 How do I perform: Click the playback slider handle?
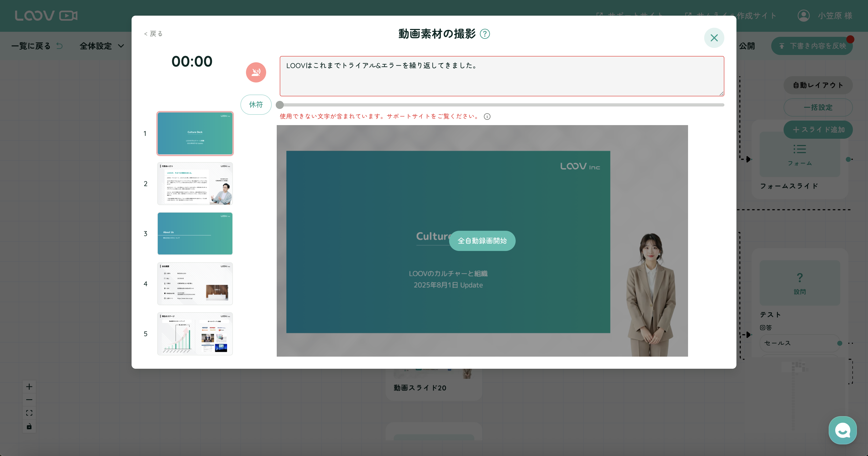[280, 105]
